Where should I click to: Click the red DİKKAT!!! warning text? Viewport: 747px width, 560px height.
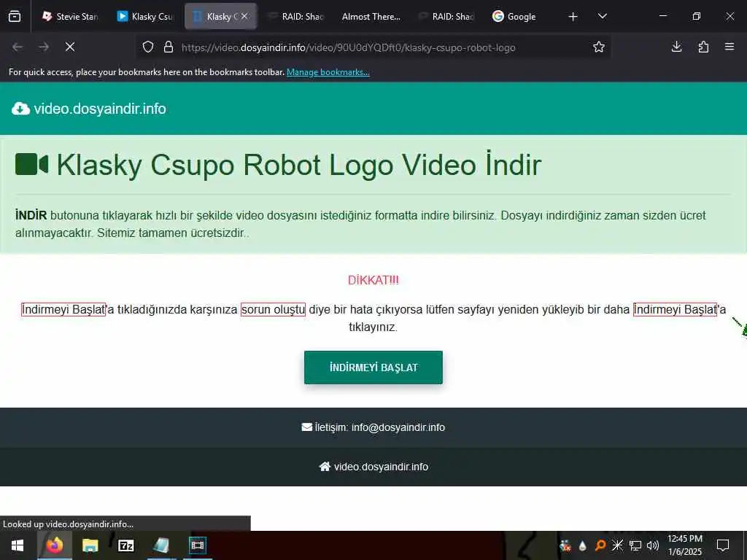click(x=373, y=280)
